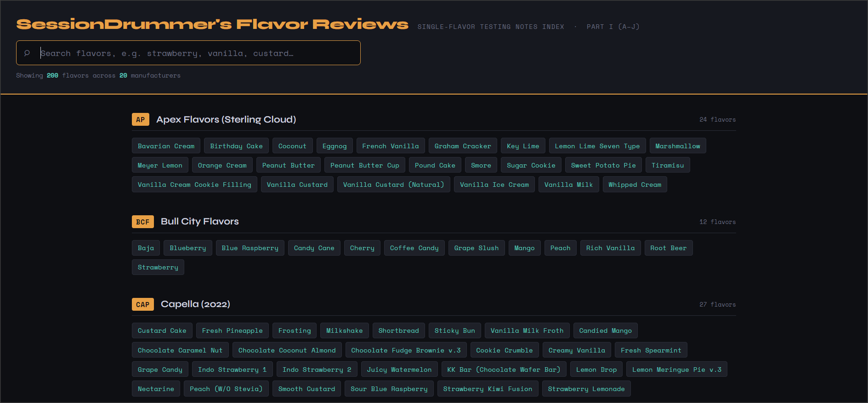Image resolution: width=868 pixels, height=403 pixels.
Task: Select Chocolate Fudge Brownie v.3
Action: coord(406,350)
